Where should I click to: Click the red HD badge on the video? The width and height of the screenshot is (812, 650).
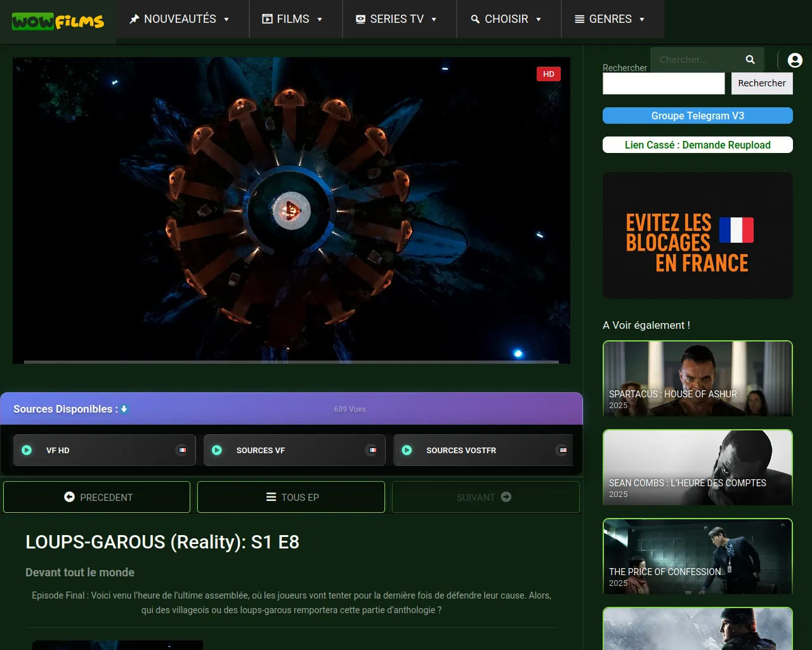coord(549,74)
